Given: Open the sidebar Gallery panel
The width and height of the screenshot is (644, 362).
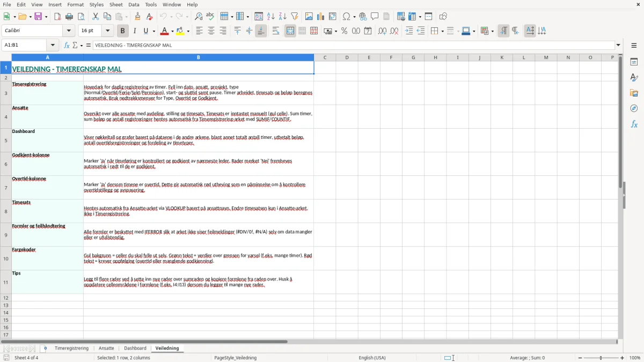Looking at the screenshot, I should [634, 93].
